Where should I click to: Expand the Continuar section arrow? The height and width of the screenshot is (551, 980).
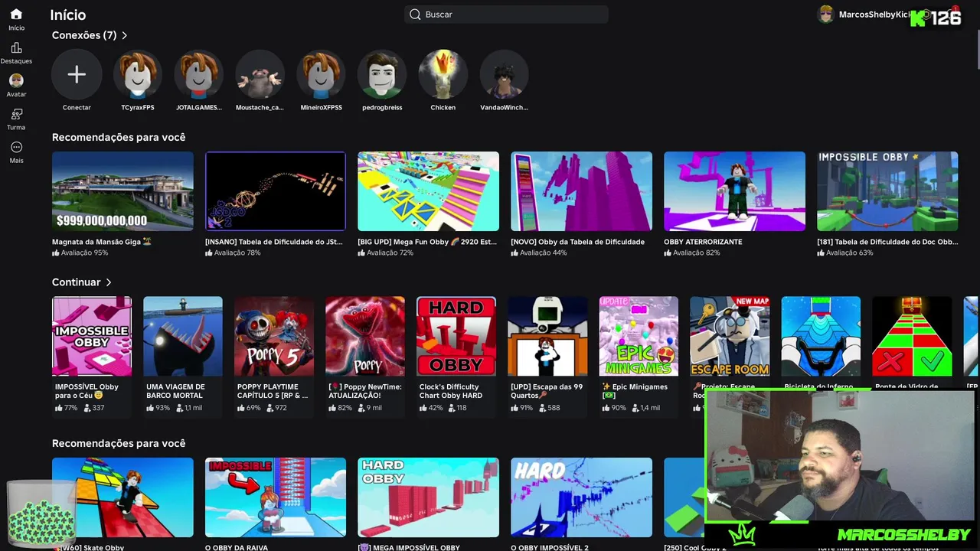coord(109,282)
